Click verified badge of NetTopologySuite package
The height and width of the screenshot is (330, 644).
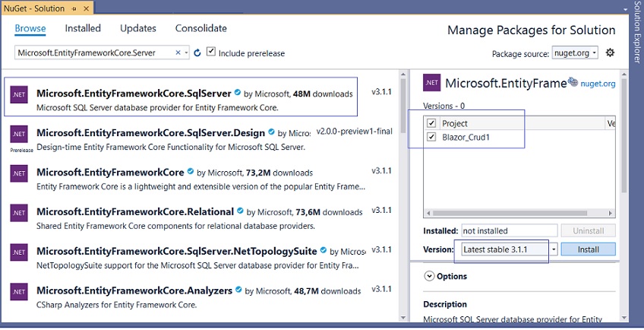(x=324, y=250)
